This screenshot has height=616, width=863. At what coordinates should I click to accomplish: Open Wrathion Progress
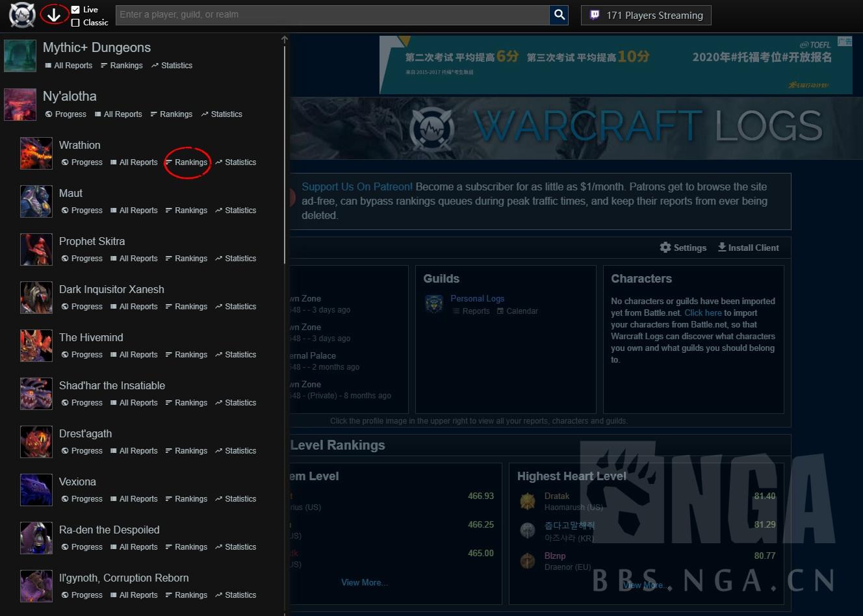click(x=82, y=162)
